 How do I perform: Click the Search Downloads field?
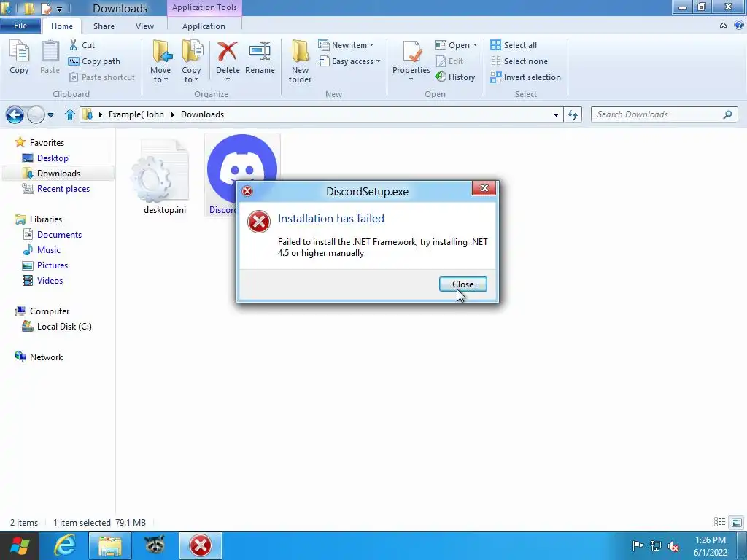[x=664, y=114]
